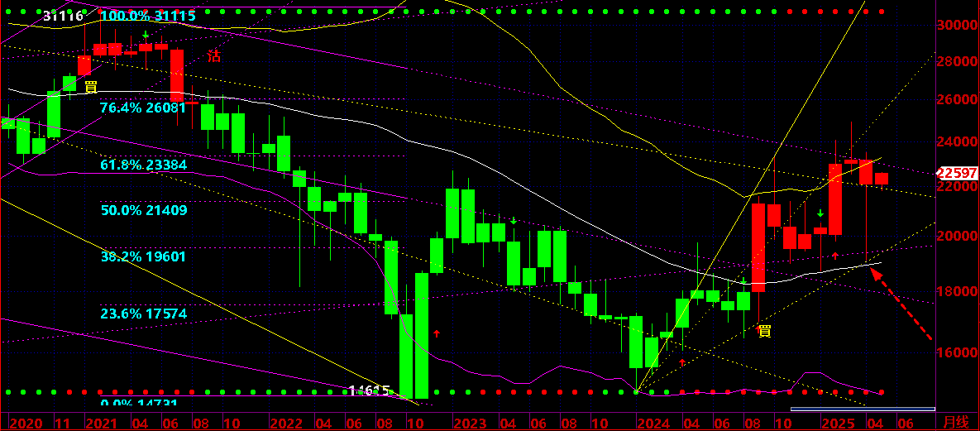Click the 11 month label on time axis

coord(62,422)
